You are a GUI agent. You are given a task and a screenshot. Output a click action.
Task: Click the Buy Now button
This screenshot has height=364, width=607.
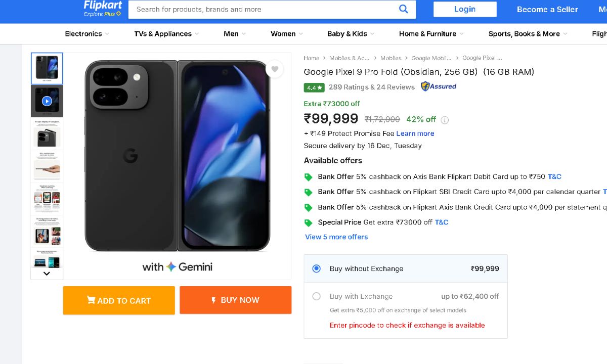pos(235,300)
